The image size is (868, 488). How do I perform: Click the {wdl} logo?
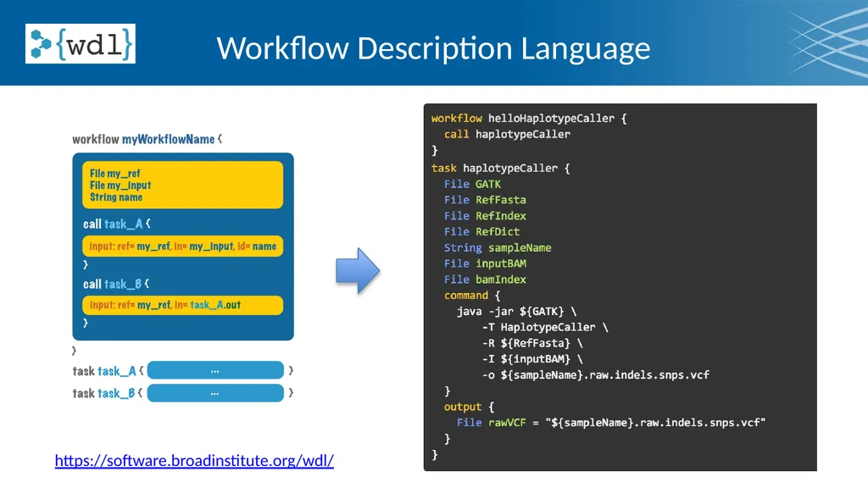(81, 44)
